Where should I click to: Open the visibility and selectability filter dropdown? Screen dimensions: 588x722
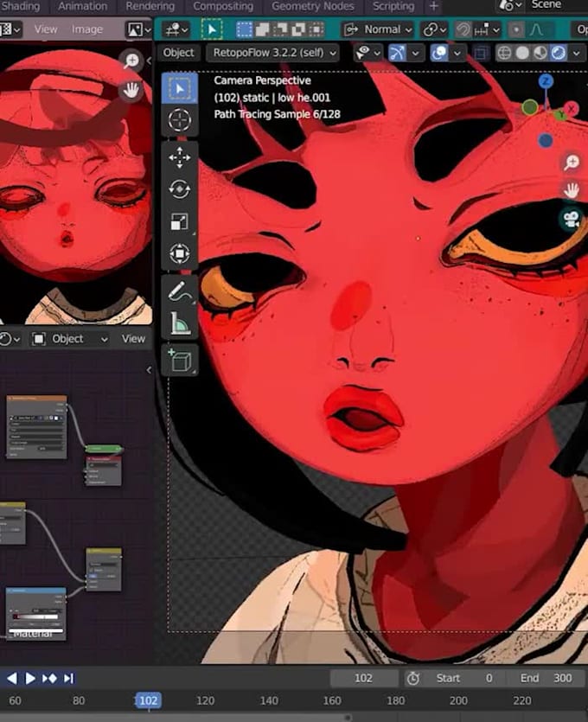367,53
